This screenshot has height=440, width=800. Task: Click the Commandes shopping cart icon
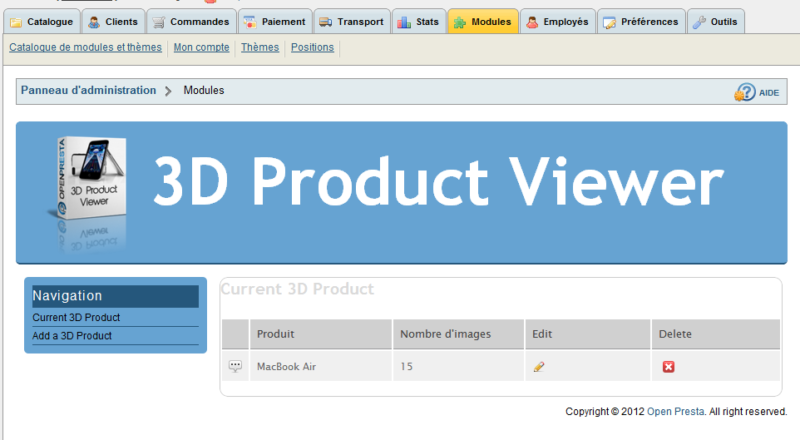pos(159,22)
